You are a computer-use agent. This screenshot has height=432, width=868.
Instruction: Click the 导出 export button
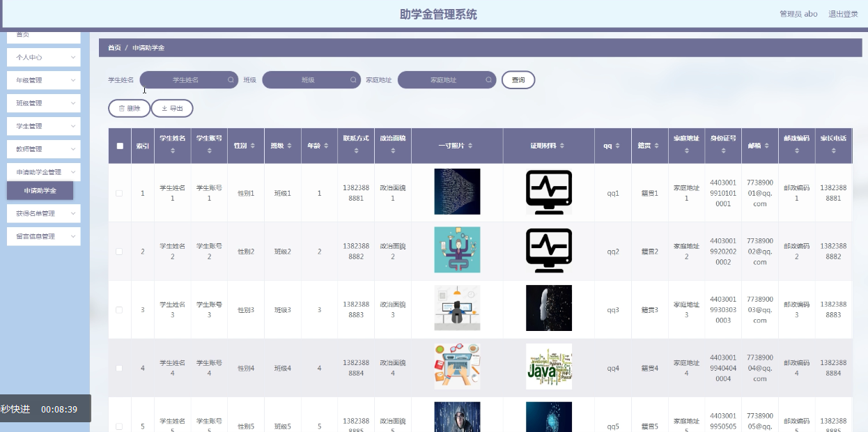coord(172,108)
